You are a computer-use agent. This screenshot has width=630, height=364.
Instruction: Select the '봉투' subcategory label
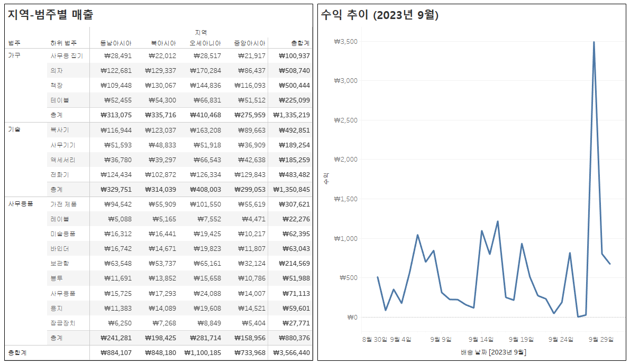pyautogui.click(x=57, y=278)
